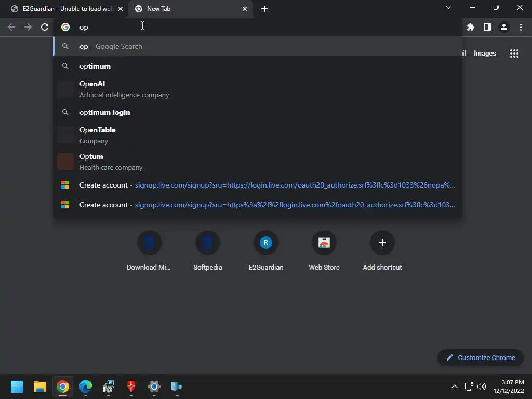Open the Google apps grid
532x399 pixels.
click(514, 54)
